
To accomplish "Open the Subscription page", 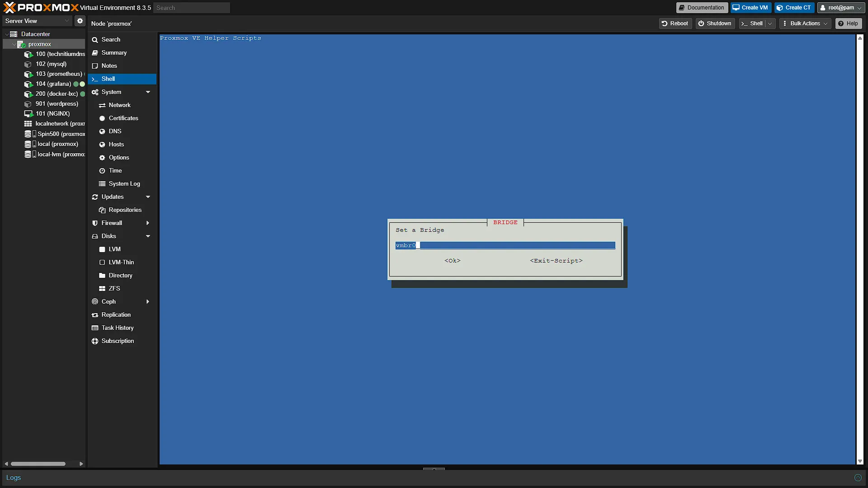I will [x=122, y=341].
